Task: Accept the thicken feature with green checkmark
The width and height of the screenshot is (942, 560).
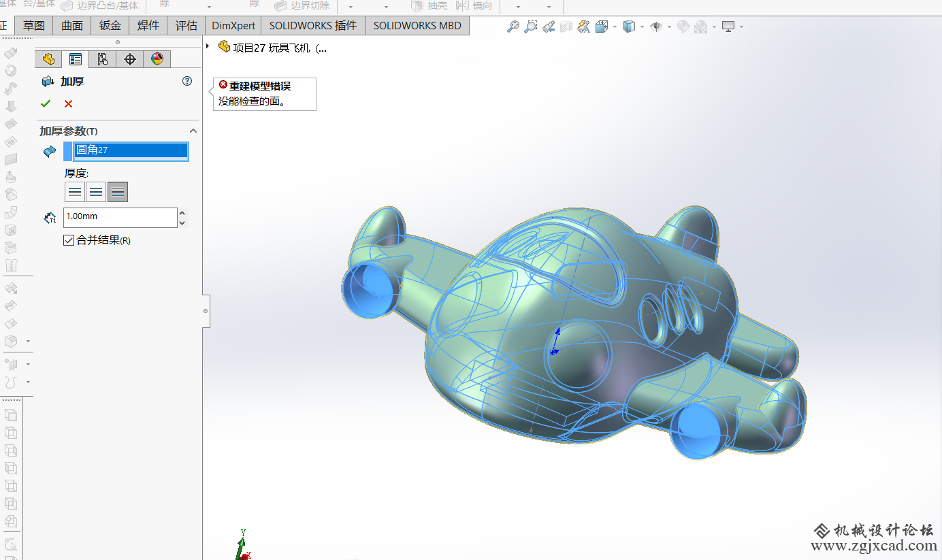Action: [x=46, y=103]
